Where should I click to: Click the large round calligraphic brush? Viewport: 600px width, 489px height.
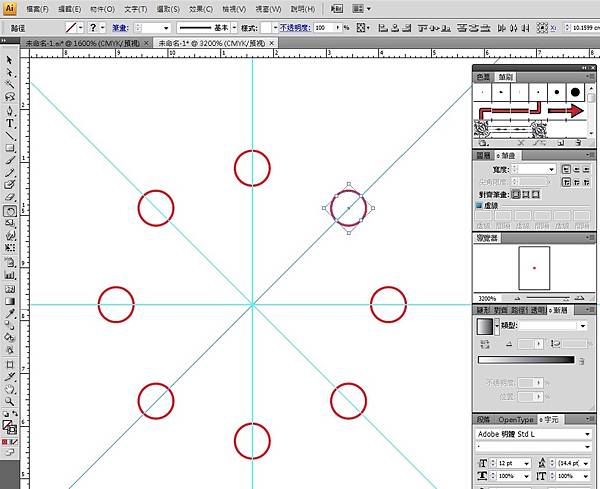coord(575,92)
